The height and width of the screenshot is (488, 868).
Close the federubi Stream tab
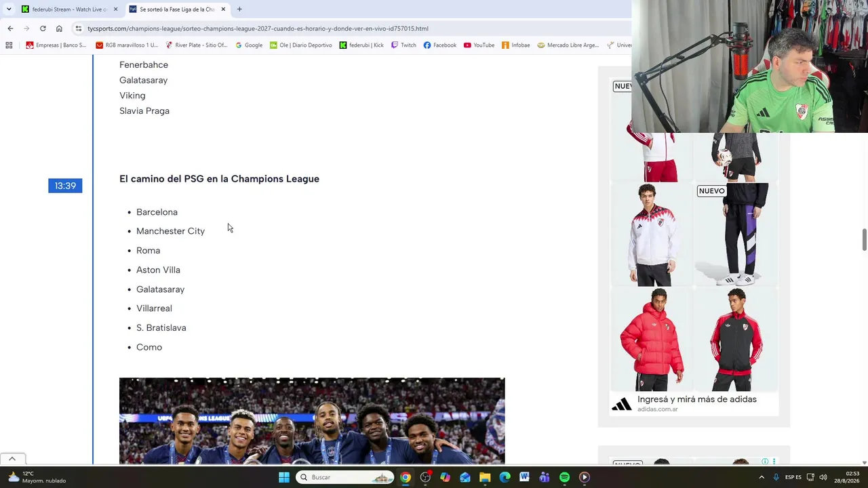pos(115,9)
